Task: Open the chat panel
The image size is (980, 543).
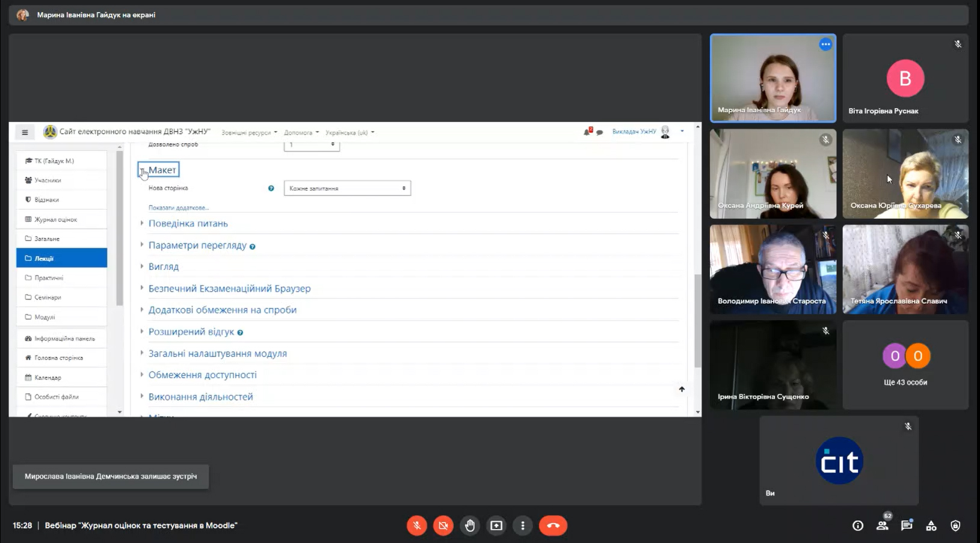Action: (907, 526)
